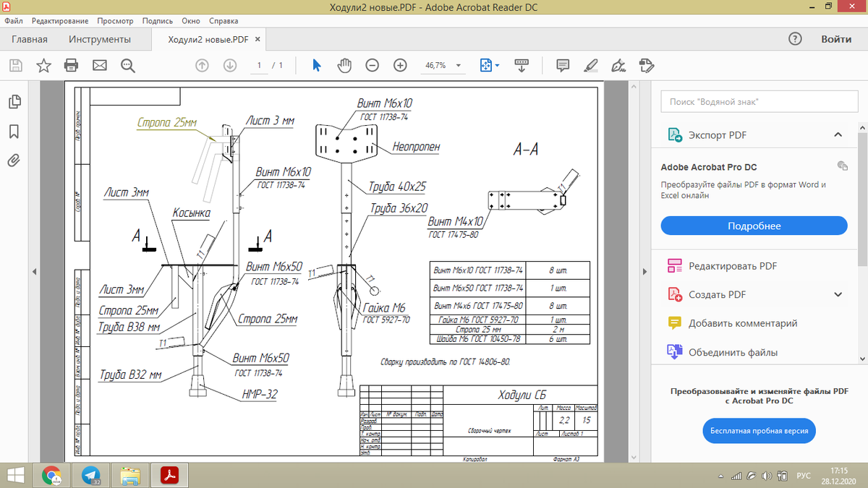Bookmark file with the star icon
868x488 pixels.
pyautogui.click(x=43, y=66)
